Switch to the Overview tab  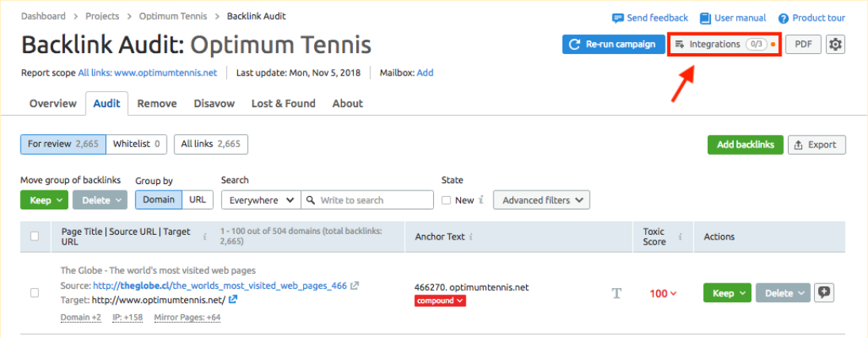[53, 103]
